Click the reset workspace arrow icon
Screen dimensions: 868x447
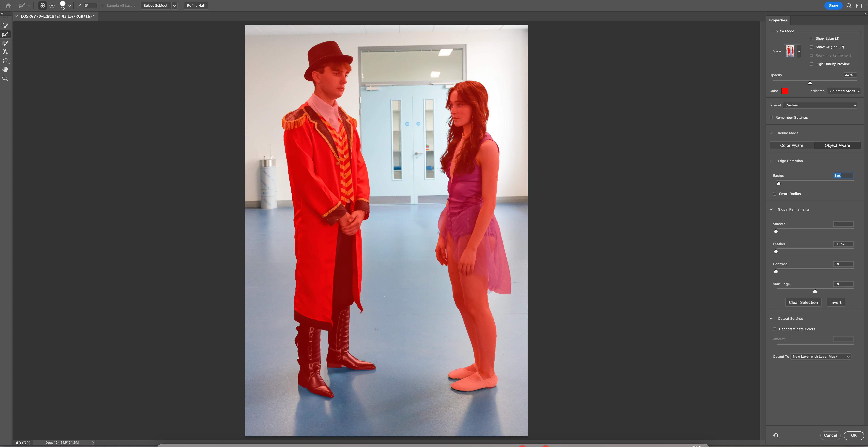coord(775,436)
